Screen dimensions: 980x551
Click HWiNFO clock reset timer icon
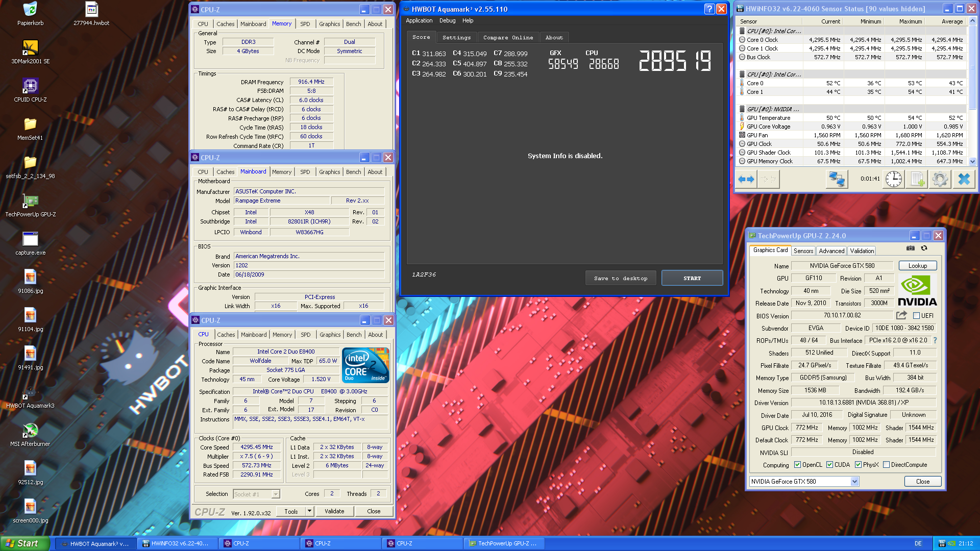[893, 180]
